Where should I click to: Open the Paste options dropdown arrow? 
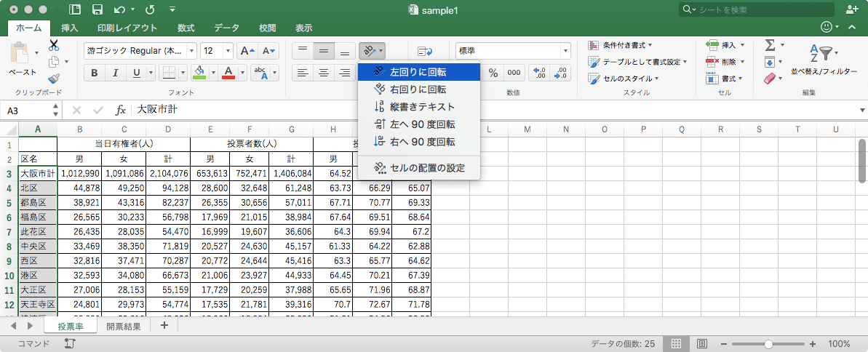(x=36, y=52)
